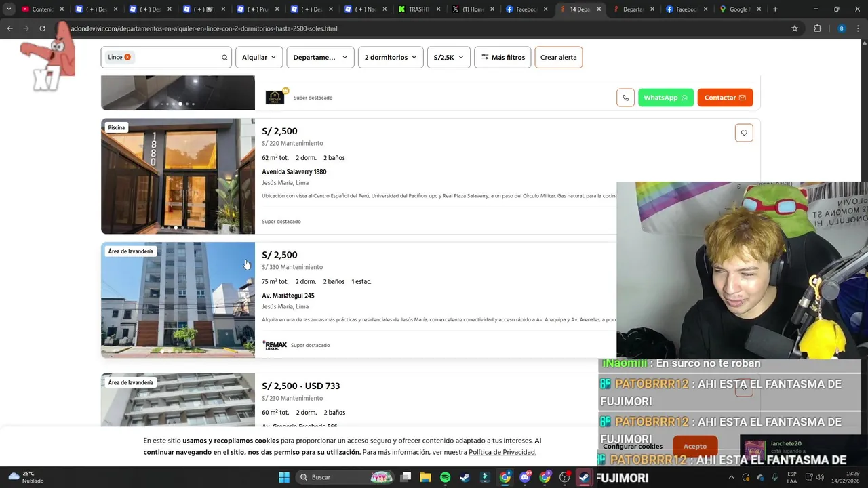The width and height of the screenshot is (868, 488).
Task: Open OBS Studio from taskbar
Action: coord(564,477)
